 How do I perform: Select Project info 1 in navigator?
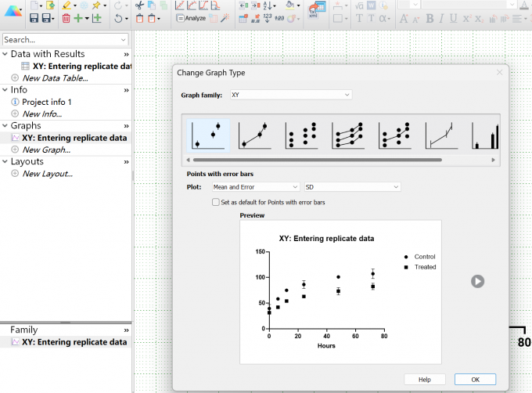(x=46, y=102)
